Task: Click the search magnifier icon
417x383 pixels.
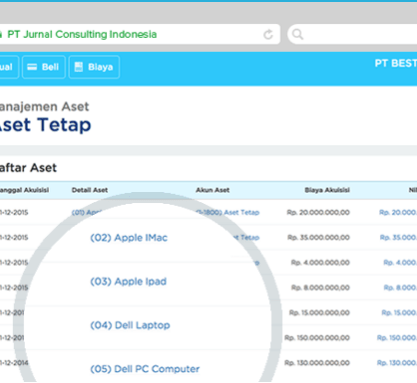Action: pyautogui.click(x=297, y=34)
